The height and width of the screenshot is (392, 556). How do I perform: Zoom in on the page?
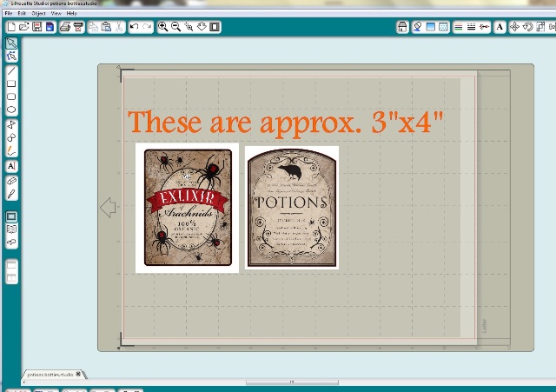pos(162,27)
